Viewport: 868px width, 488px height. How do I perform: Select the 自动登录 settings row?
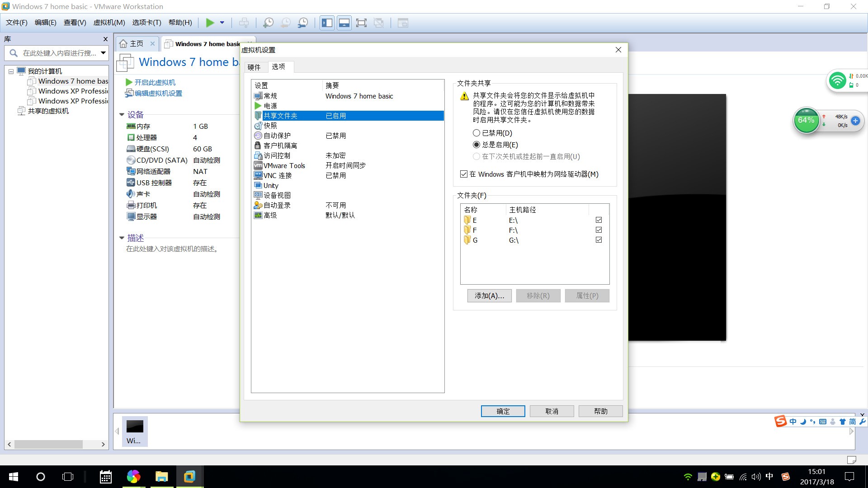pyautogui.click(x=348, y=205)
